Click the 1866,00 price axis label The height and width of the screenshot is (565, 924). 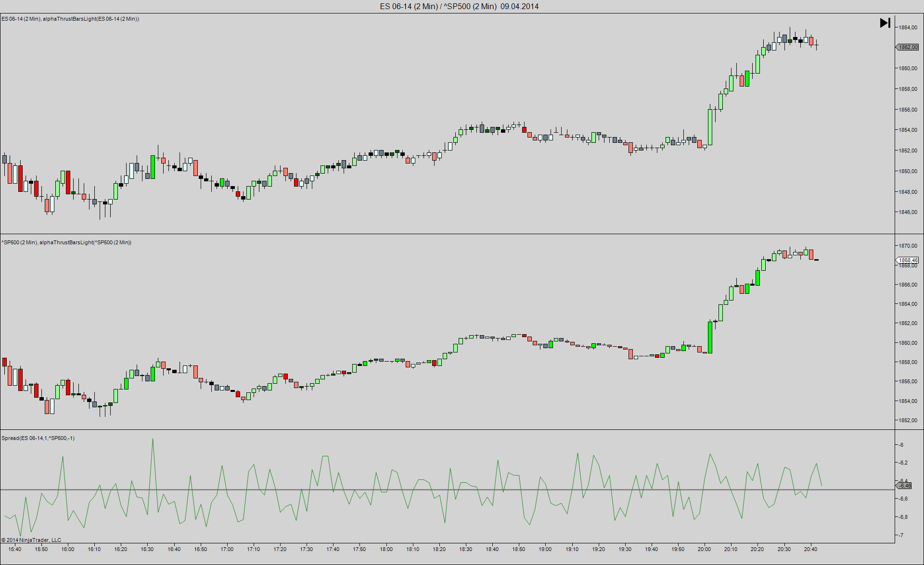point(908,285)
